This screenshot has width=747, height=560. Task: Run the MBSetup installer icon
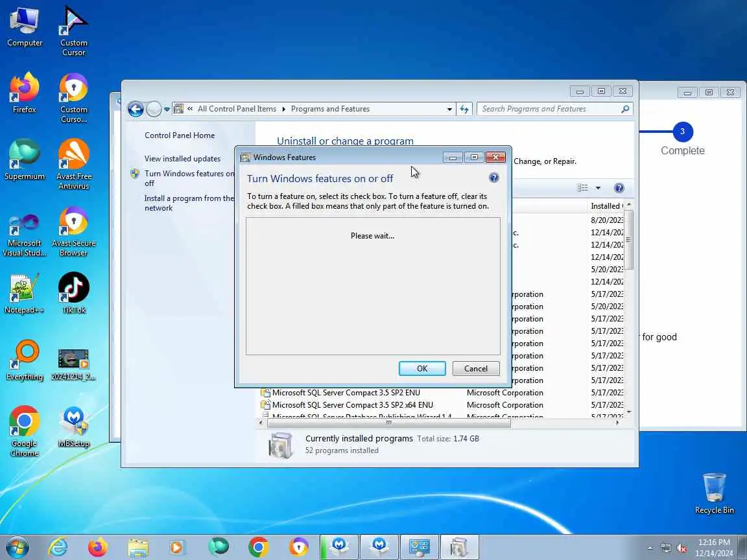[73, 427]
